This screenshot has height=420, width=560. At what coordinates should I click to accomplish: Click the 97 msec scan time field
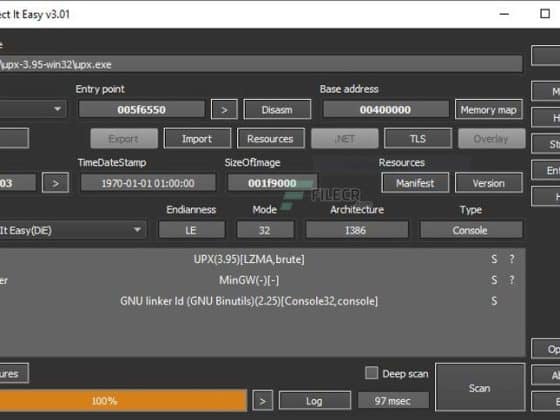coord(393,401)
